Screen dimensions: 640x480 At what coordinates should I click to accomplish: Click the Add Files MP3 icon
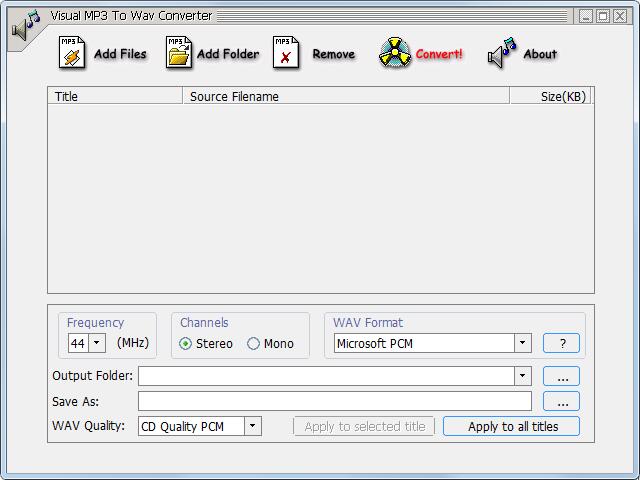coord(73,53)
